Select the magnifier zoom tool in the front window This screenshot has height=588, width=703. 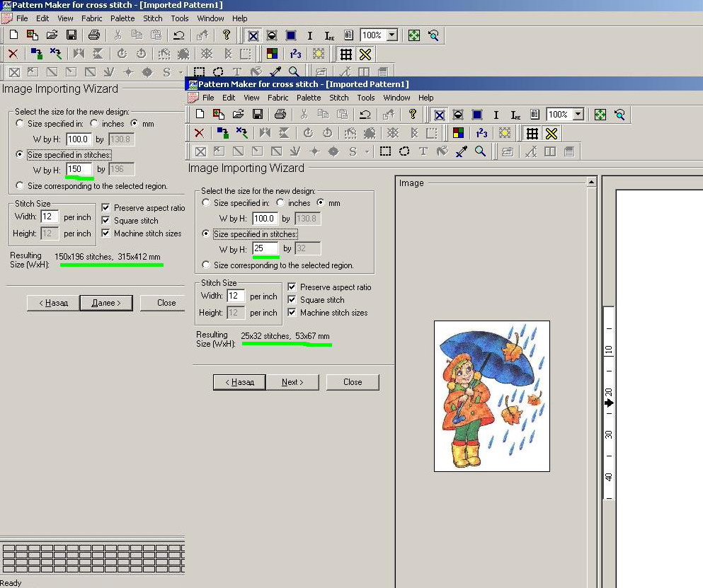pyautogui.click(x=480, y=151)
